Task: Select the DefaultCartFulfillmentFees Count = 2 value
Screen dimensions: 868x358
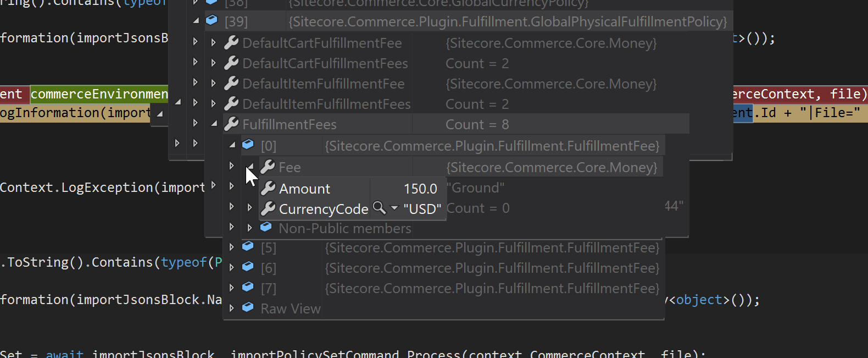Action: pos(477,63)
